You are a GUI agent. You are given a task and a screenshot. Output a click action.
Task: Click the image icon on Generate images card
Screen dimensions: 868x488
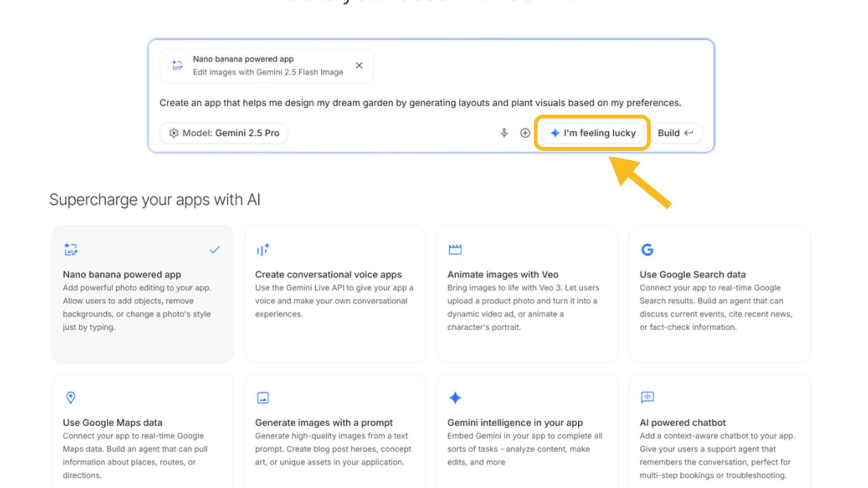[x=263, y=398]
